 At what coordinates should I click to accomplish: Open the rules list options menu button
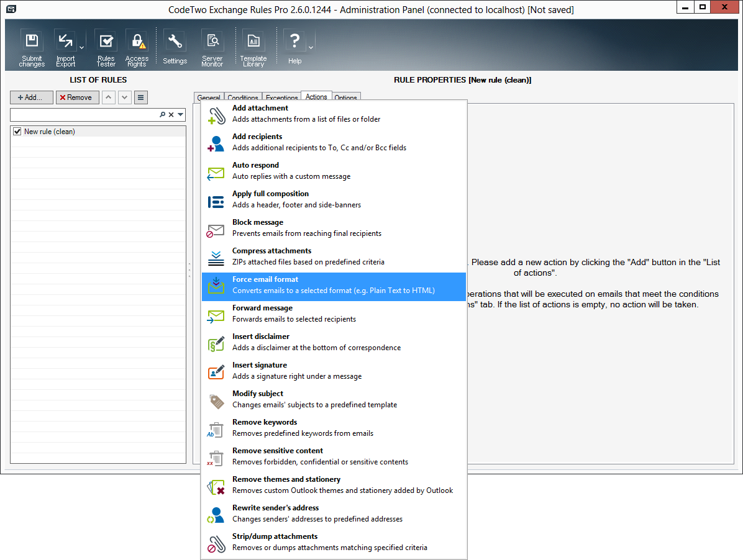[x=141, y=97]
